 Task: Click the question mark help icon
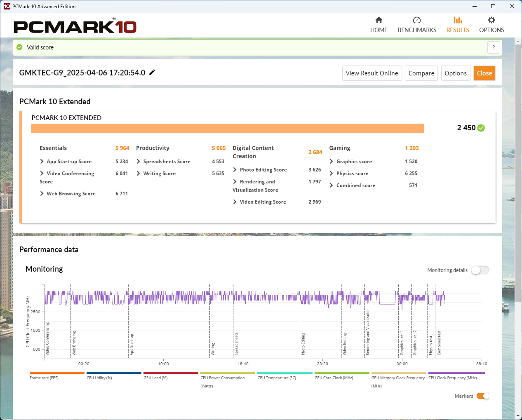[494, 47]
